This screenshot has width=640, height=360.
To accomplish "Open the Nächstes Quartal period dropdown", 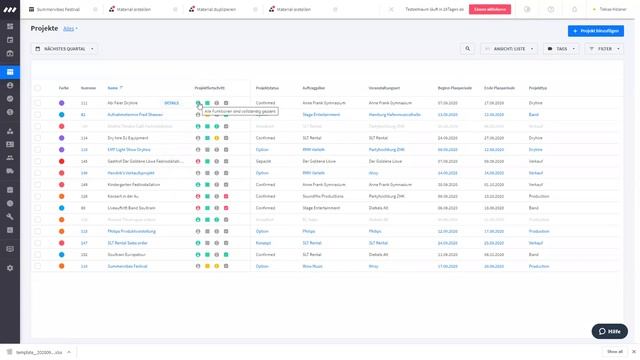I will click(x=64, y=49).
